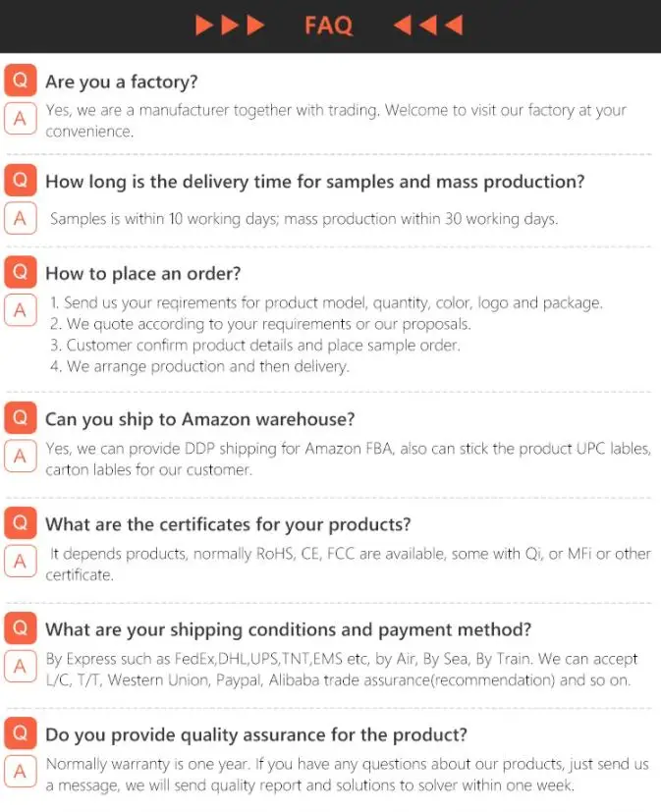The height and width of the screenshot is (812, 661).
Task: Click the left-pointing arrows right of FAQ
Action: coord(427,26)
